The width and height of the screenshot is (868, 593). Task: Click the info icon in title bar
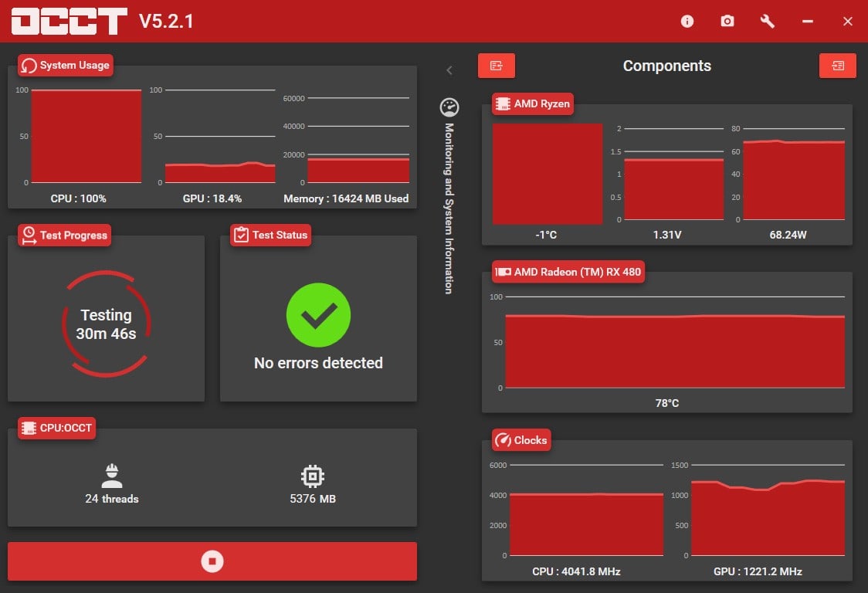tap(687, 22)
